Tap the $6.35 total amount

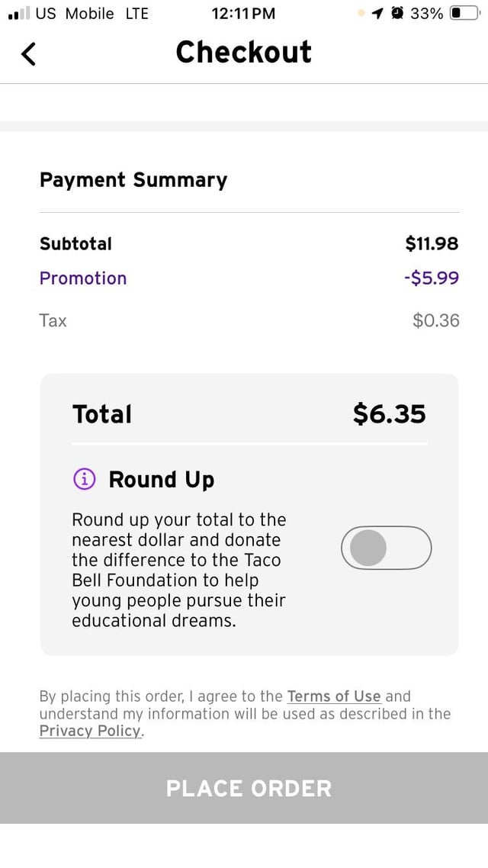[x=389, y=414]
